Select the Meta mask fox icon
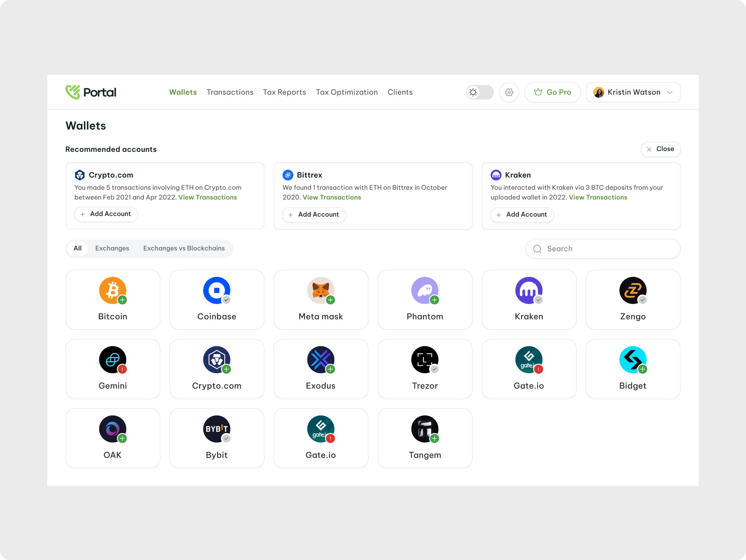This screenshot has width=746, height=560. coord(320,291)
